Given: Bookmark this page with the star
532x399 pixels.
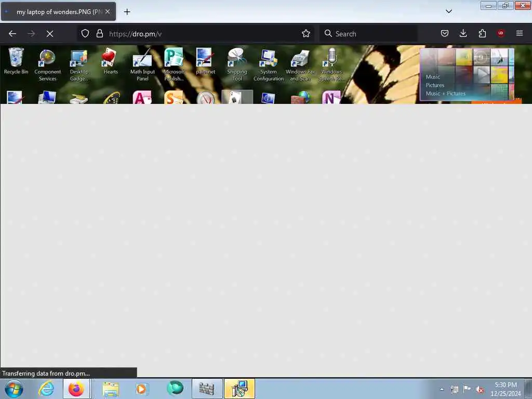Looking at the screenshot, I should 305,33.
